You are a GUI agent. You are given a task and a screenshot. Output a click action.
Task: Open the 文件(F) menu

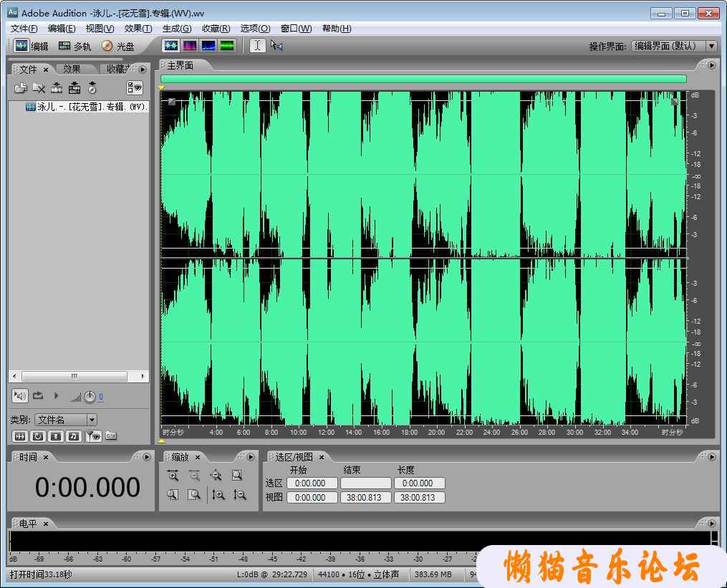(24, 29)
